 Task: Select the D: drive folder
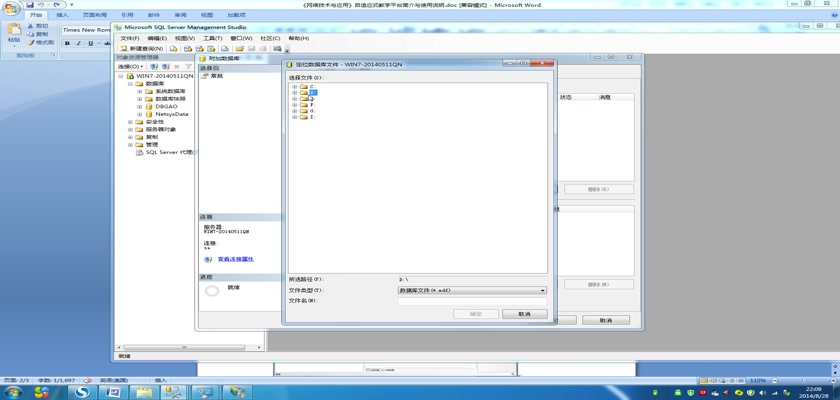pos(313,93)
